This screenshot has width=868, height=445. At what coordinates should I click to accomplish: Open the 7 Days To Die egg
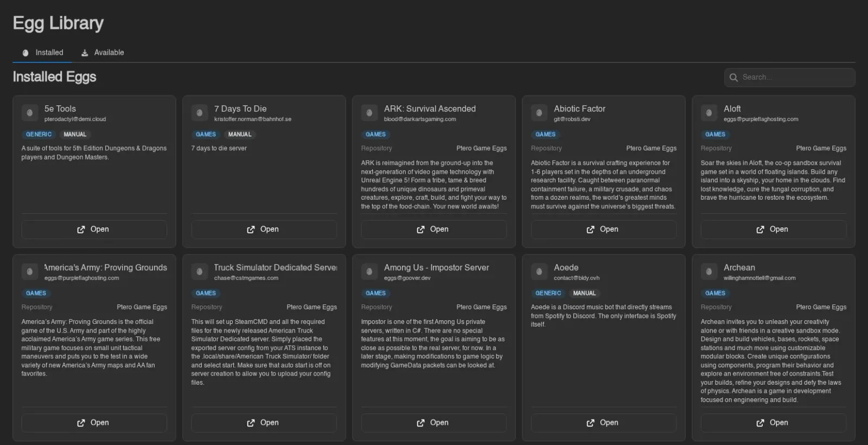pyautogui.click(x=264, y=230)
